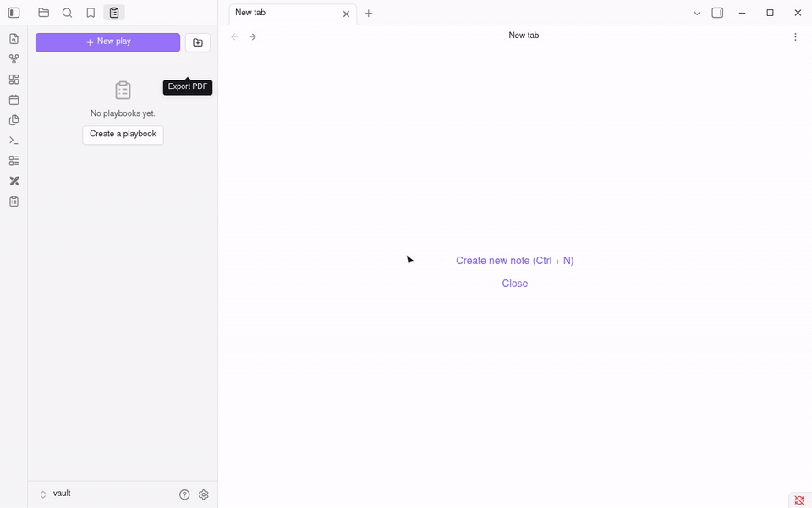The height and width of the screenshot is (508, 812).
Task: Open the vault switcher dropdown
Action: [x=55, y=494]
